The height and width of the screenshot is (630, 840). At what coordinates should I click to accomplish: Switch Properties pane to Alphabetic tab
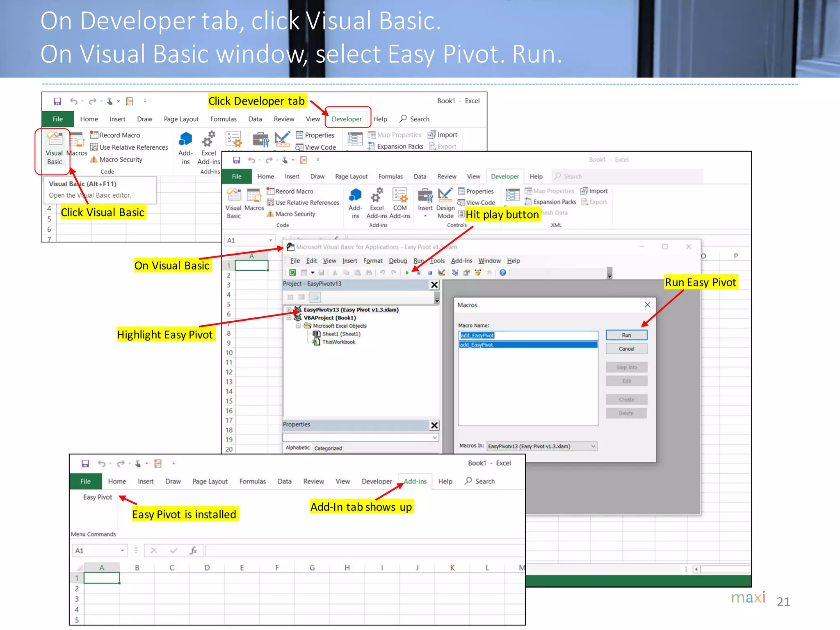tap(297, 448)
